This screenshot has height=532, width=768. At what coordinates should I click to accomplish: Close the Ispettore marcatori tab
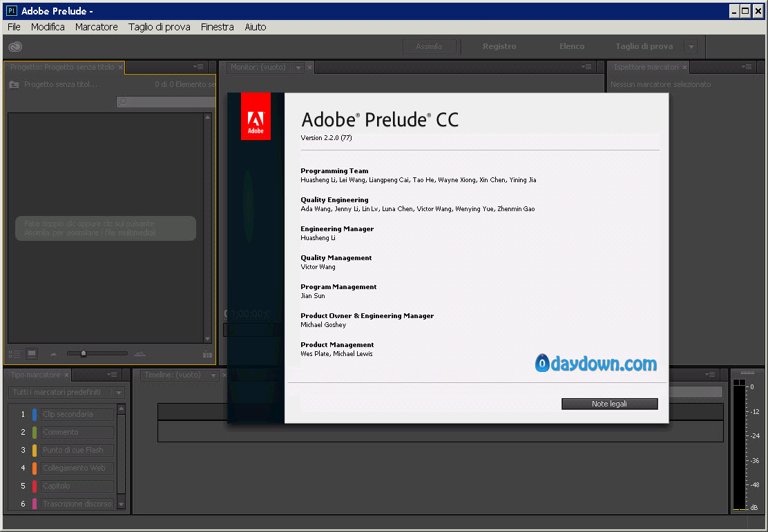coord(684,67)
